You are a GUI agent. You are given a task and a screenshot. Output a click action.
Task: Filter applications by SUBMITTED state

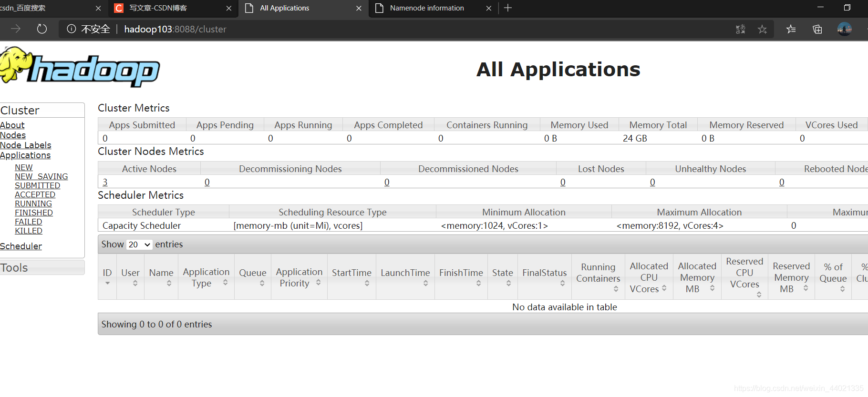(x=37, y=185)
